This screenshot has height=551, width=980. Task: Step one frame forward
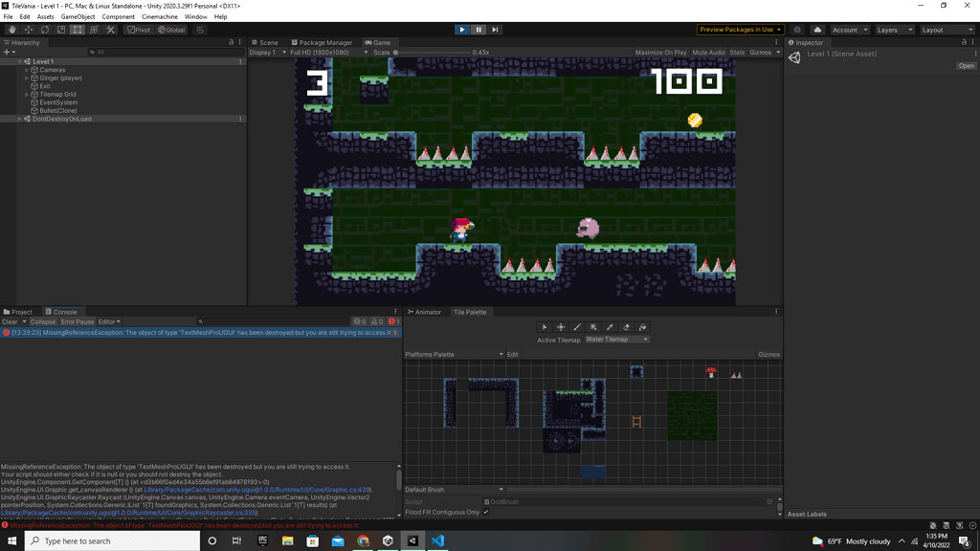pyautogui.click(x=495, y=30)
